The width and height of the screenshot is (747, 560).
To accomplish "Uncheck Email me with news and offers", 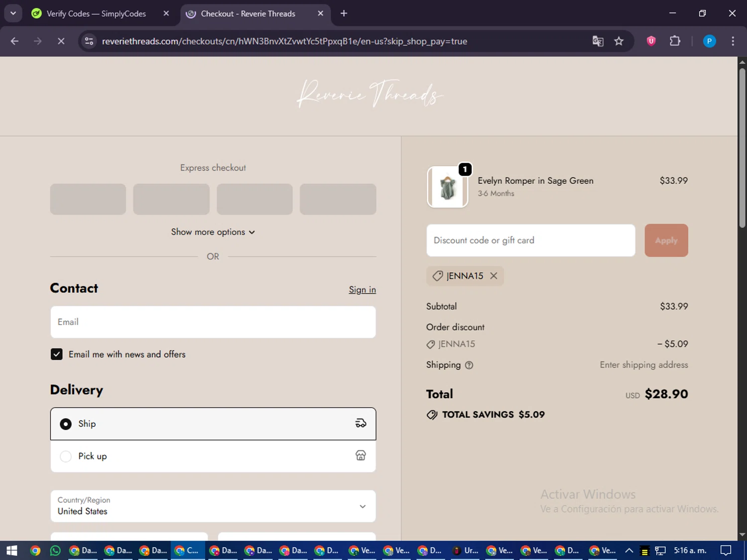I will (56, 354).
